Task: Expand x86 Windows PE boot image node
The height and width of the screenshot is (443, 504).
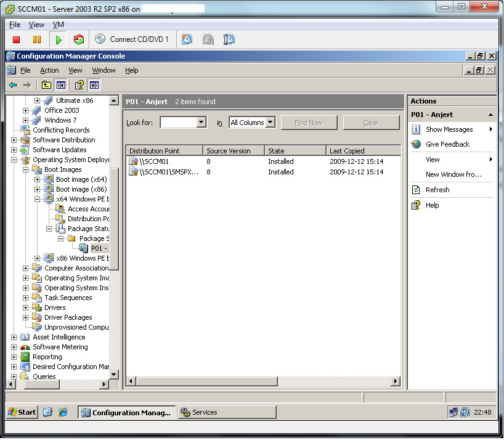Action: coord(38,259)
